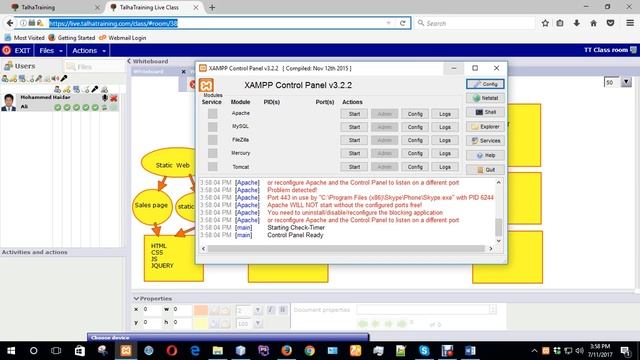640x360 pixels.
Task: Open Logs for the MySQL row
Action: (445, 127)
